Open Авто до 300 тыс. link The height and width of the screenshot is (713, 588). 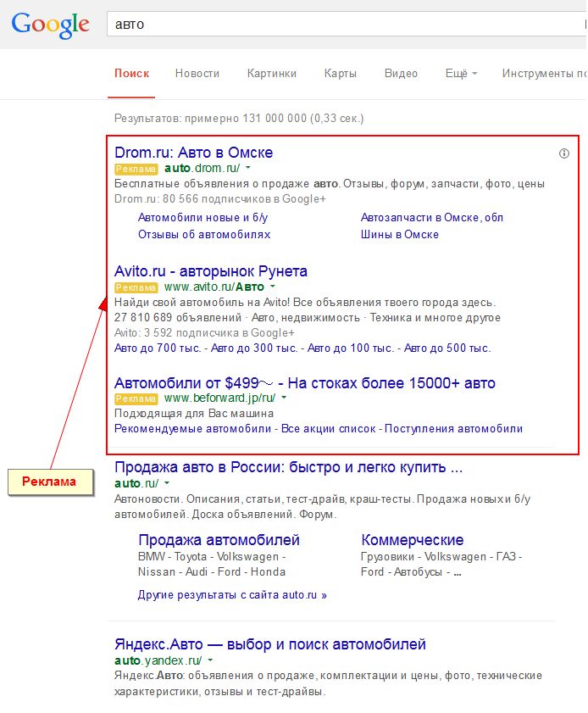pyautogui.click(x=254, y=348)
